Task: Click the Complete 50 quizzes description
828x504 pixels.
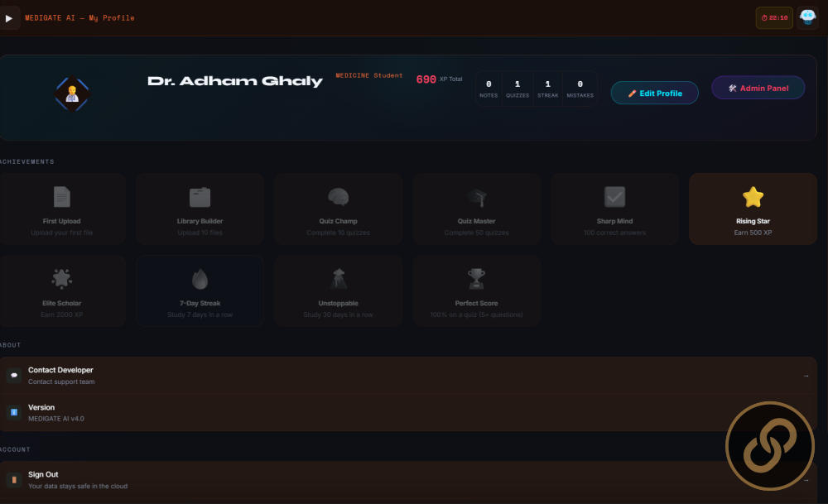Action: click(x=476, y=233)
